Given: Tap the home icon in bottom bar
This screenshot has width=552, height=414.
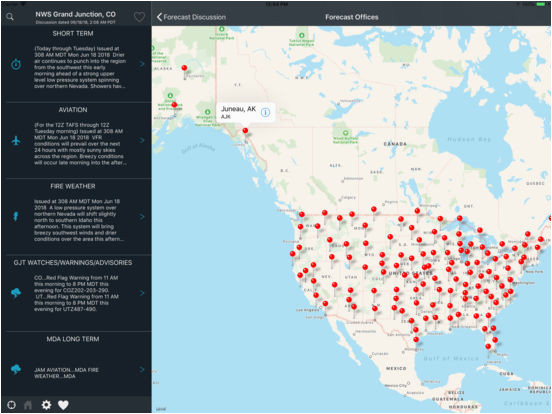Looking at the screenshot, I should point(28,405).
